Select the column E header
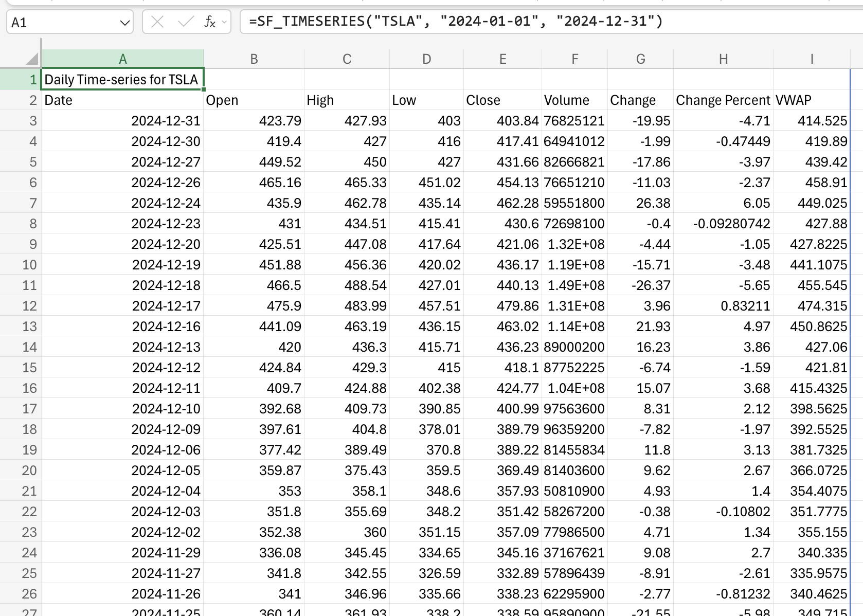The height and width of the screenshot is (616, 863). click(502, 58)
